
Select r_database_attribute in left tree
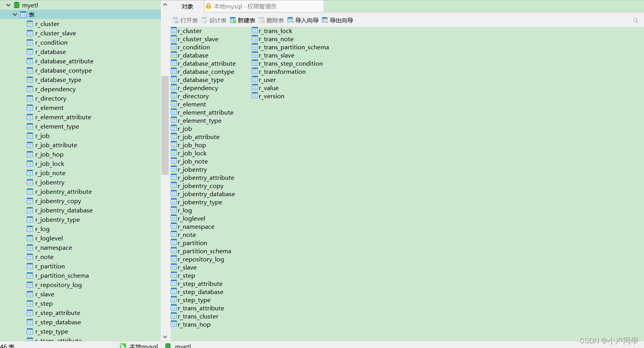pos(64,61)
